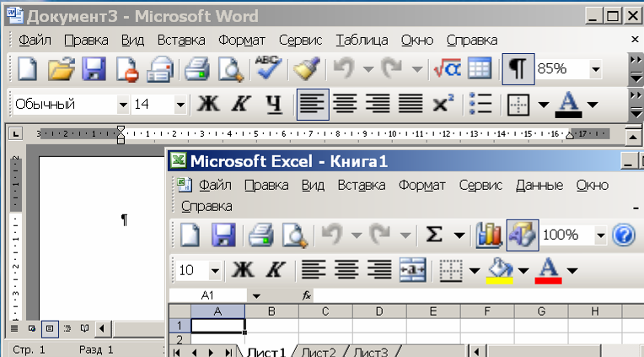Open Сервис menu in Excel
The image size is (644, 357).
coord(480,186)
